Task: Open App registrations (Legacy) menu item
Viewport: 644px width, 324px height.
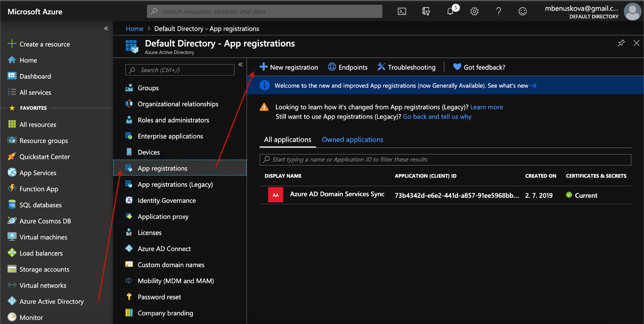Action: click(175, 184)
